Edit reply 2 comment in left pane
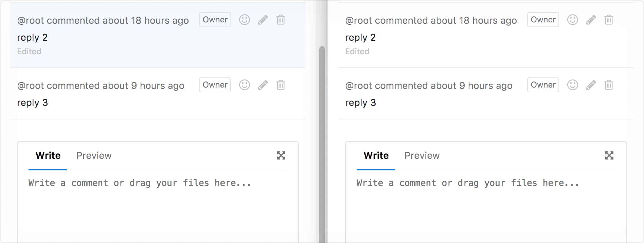 [263, 20]
